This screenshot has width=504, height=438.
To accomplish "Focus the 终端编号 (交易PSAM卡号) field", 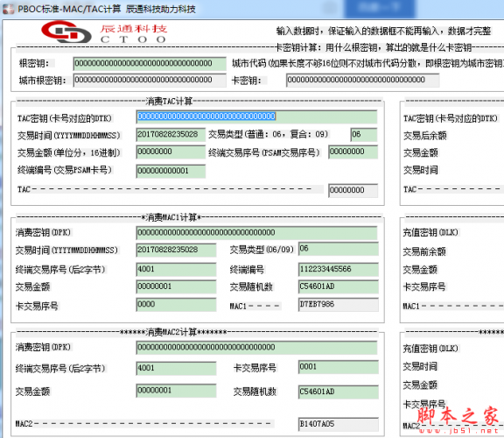I will click(171, 171).
